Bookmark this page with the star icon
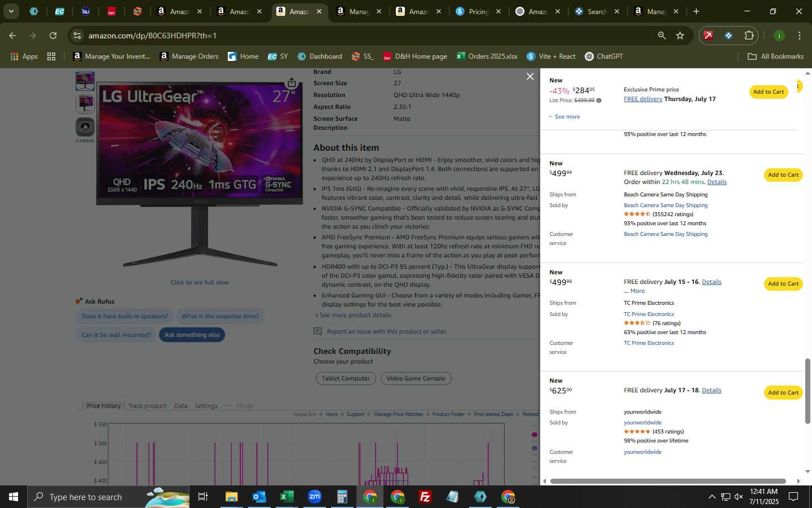This screenshot has width=812, height=508. point(680,36)
